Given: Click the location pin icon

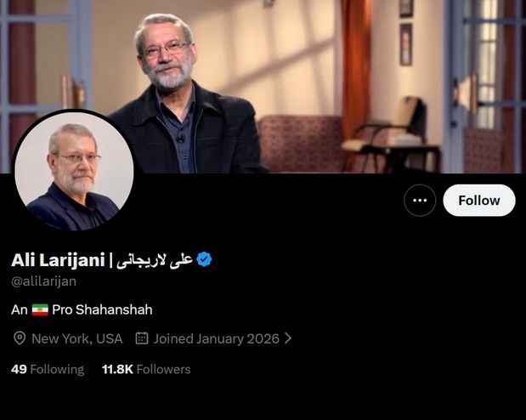Looking at the screenshot, I should pos(20,338).
